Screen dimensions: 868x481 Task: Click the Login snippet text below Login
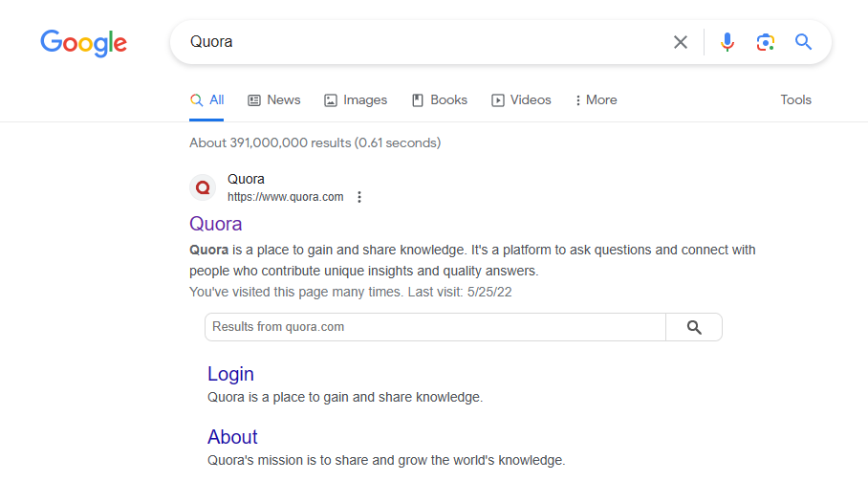click(x=345, y=398)
